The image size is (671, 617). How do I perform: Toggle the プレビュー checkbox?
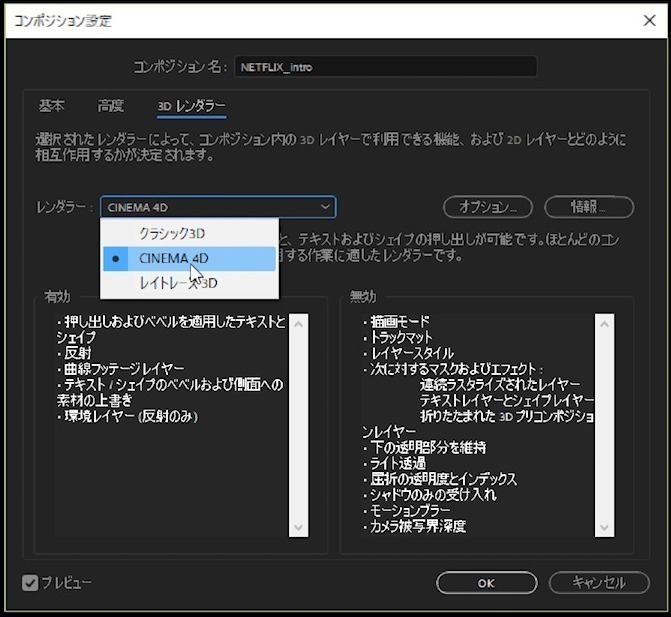pyautogui.click(x=30, y=582)
